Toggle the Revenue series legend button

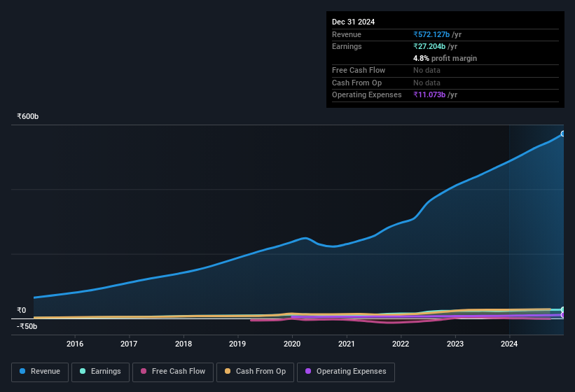click(40, 372)
